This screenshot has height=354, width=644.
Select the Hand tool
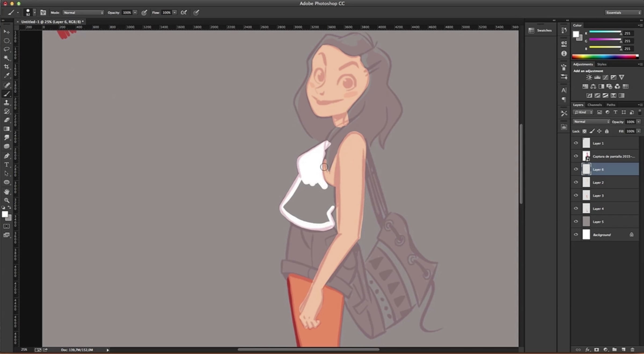coord(6,191)
